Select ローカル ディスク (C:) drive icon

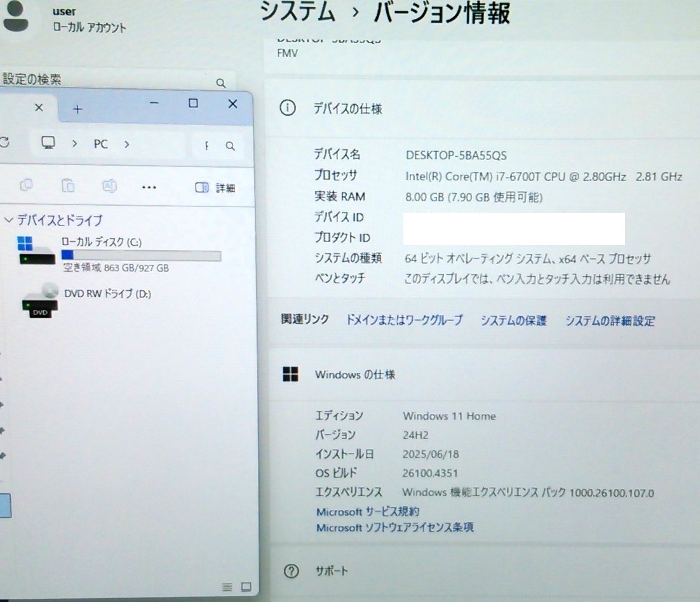[x=37, y=251]
